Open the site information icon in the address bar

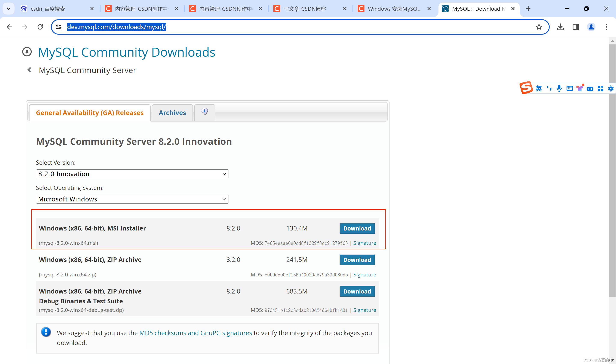[59, 27]
